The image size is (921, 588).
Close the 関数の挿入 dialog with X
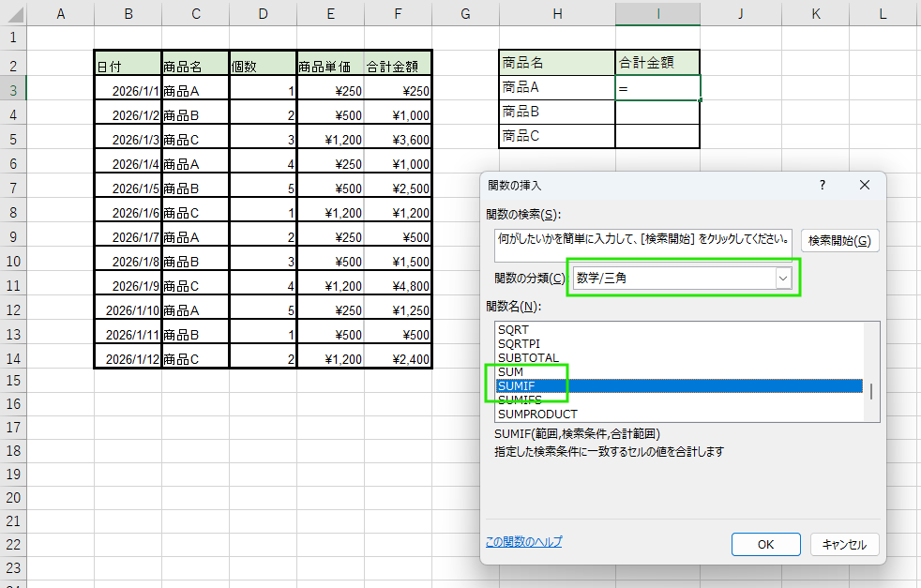865,186
